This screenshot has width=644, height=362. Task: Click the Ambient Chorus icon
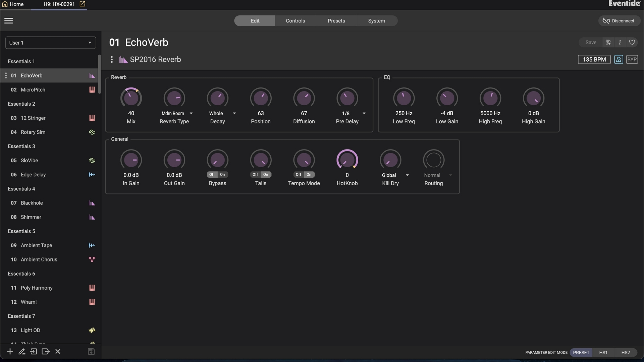point(92,259)
